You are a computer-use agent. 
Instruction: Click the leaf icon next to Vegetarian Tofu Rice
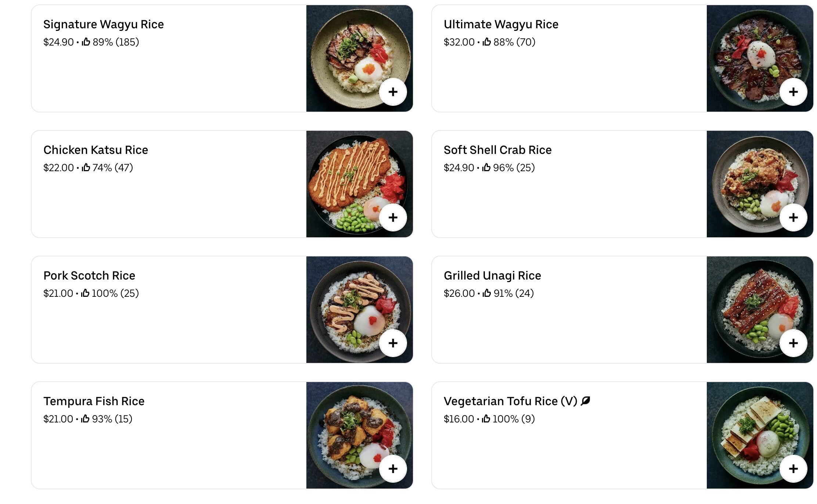tap(585, 400)
